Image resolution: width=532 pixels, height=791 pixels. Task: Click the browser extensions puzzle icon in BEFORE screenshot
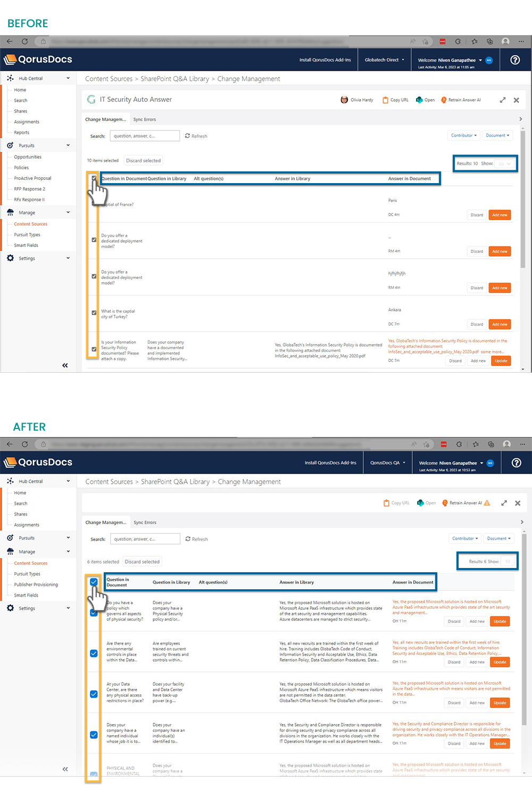(x=458, y=41)
